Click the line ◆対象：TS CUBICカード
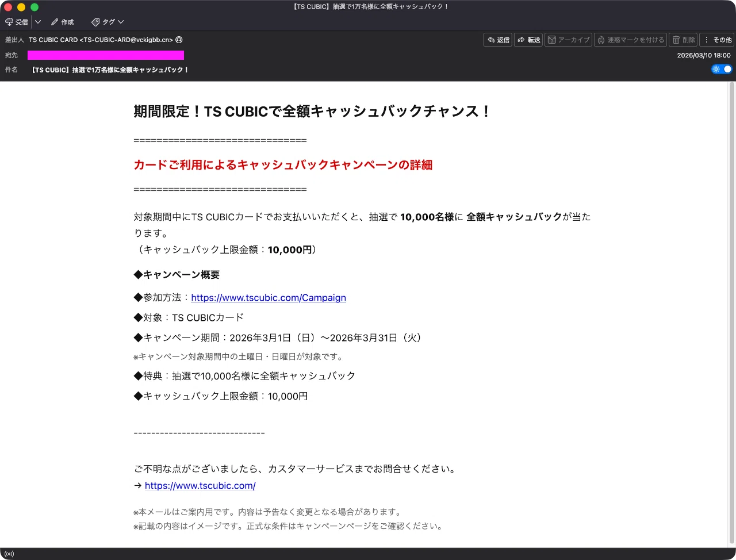Screen dimensions: 736x560 pyautogui.click(x=189, y=318)
